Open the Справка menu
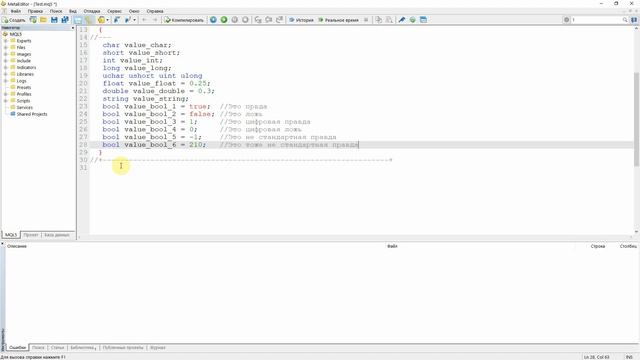The height and width of the screenshot is (360, 640). pos(155,11)
